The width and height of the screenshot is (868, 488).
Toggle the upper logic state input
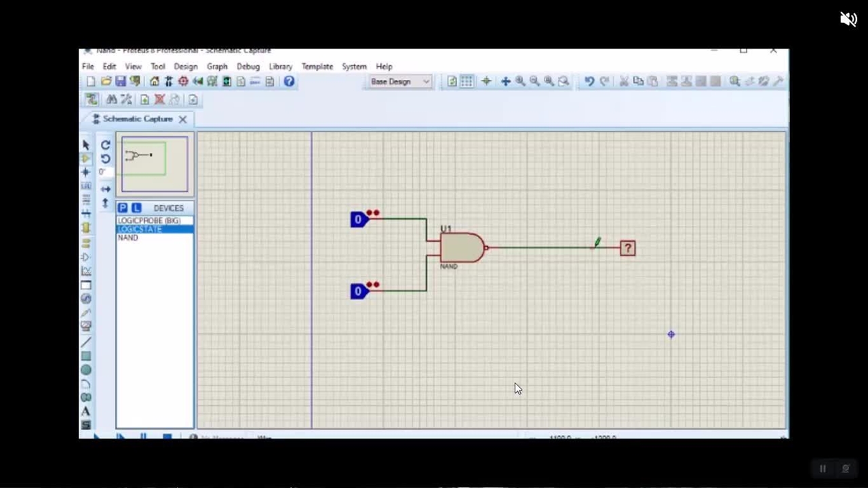point(359,220)
